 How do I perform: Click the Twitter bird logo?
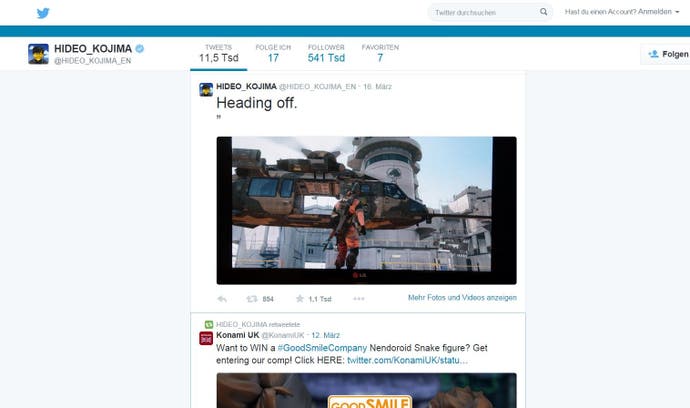43,13
